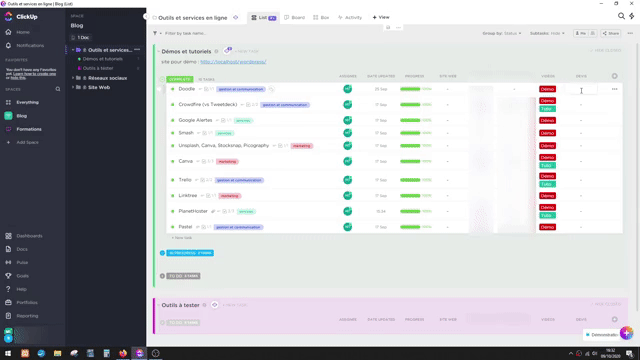
Task: Open the localhost wordpress link
Action: [x=233, y=62]
